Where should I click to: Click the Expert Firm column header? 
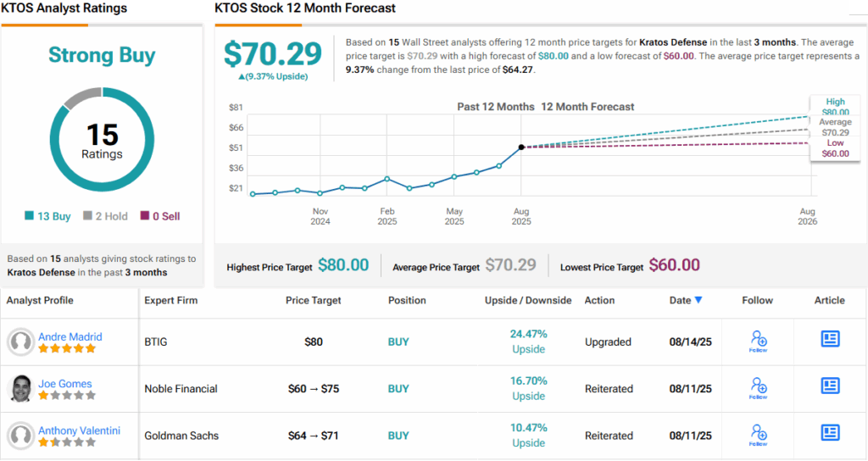point(170,300)
